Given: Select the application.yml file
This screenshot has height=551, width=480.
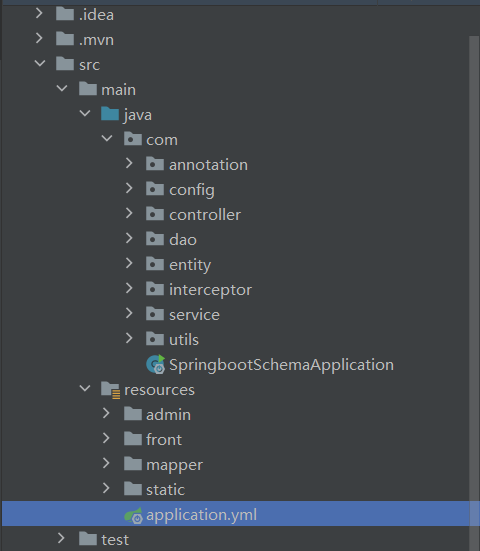Looking at the screenshot, I should click(201, 515).
